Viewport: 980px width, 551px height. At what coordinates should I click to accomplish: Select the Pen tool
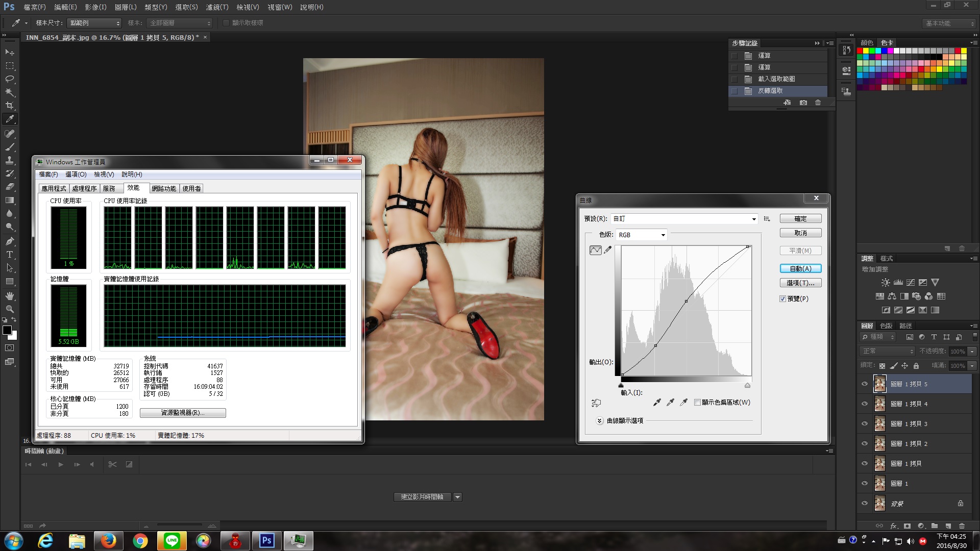pos(10,241)
